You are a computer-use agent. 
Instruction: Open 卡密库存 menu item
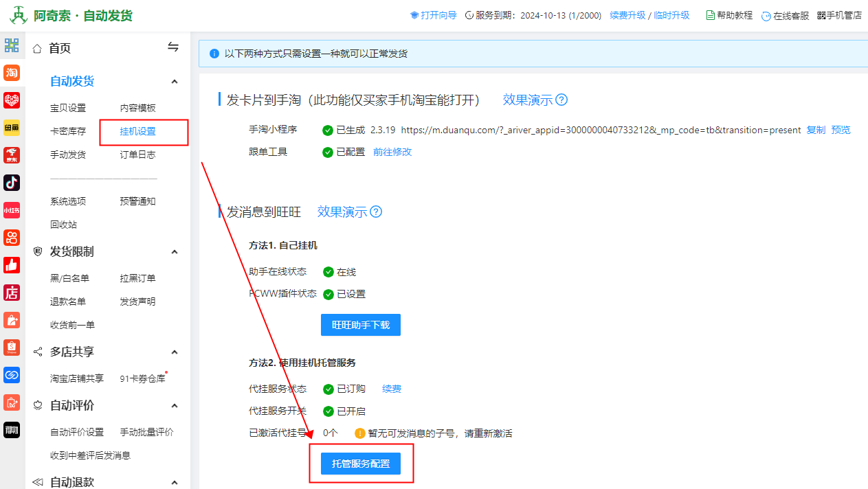(68, 131)
